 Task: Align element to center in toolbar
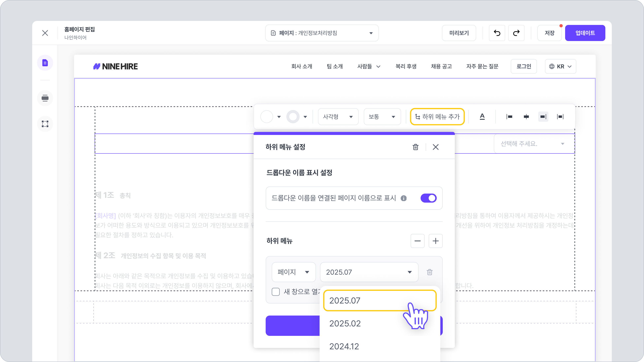[x=526, y=117]
